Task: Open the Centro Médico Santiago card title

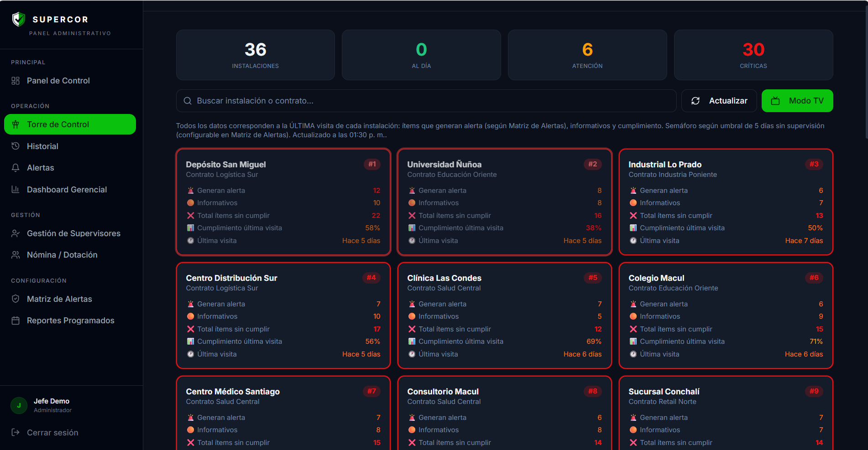Action: [x=233, y=392]
